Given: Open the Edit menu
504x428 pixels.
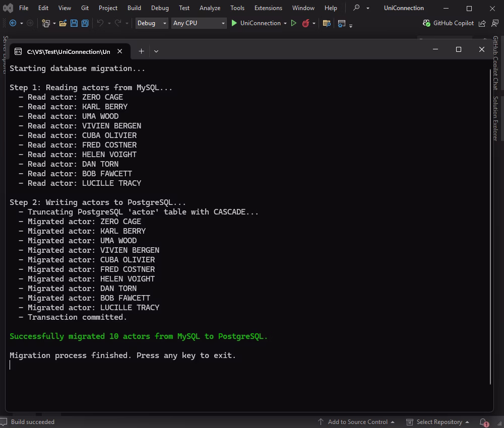Looking at the screenshot, I should click(43, 8).
